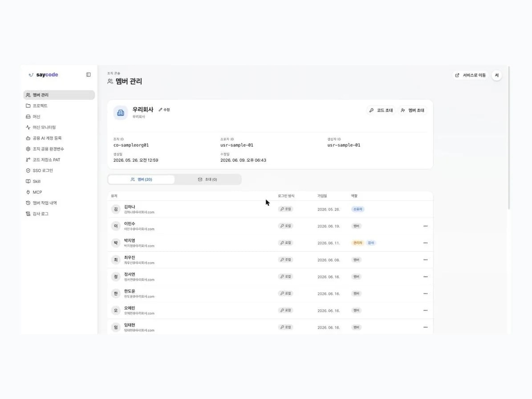Screen dimensions: 532x399
Task: Click the 역할 column header
Action: 354,196
